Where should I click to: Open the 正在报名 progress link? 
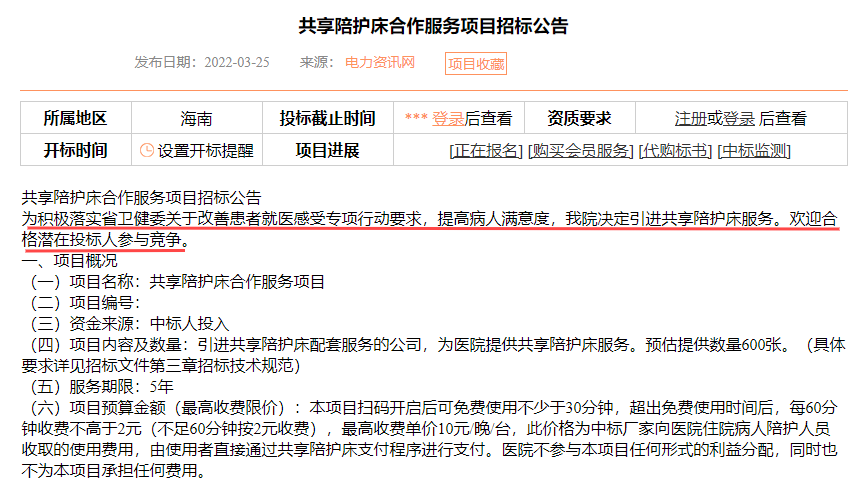[486, 151]
